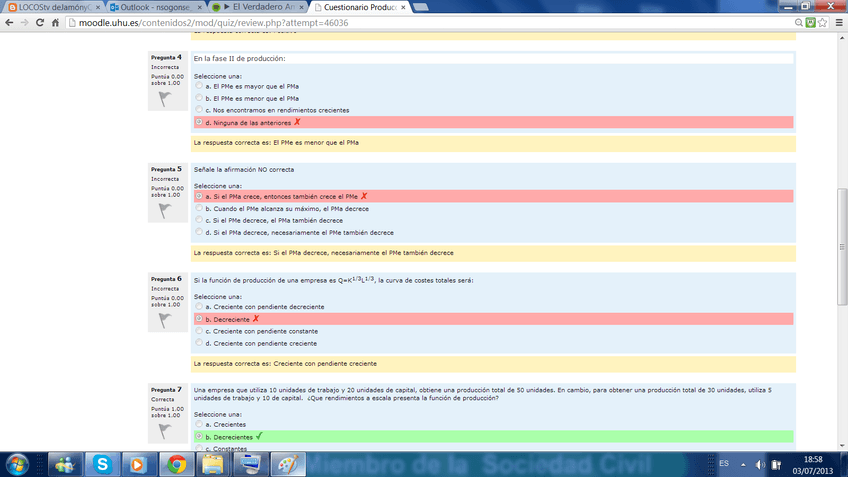Click the flag icon for Pregunta 5

164,211
